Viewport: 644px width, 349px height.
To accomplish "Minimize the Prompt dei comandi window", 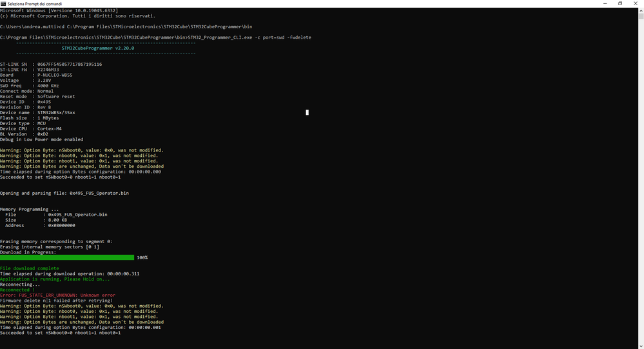I will tap(605, 3).
